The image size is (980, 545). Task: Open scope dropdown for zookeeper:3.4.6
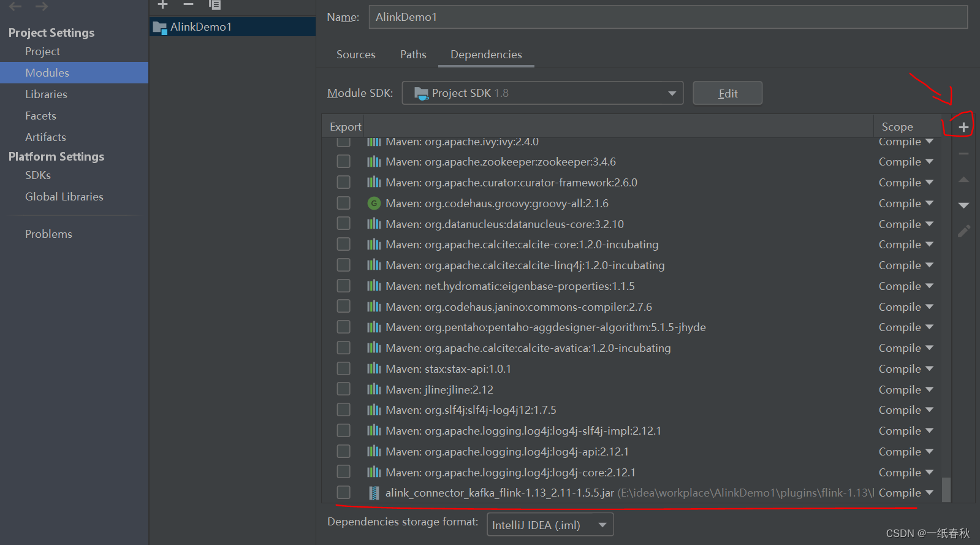tap(906, 162)
